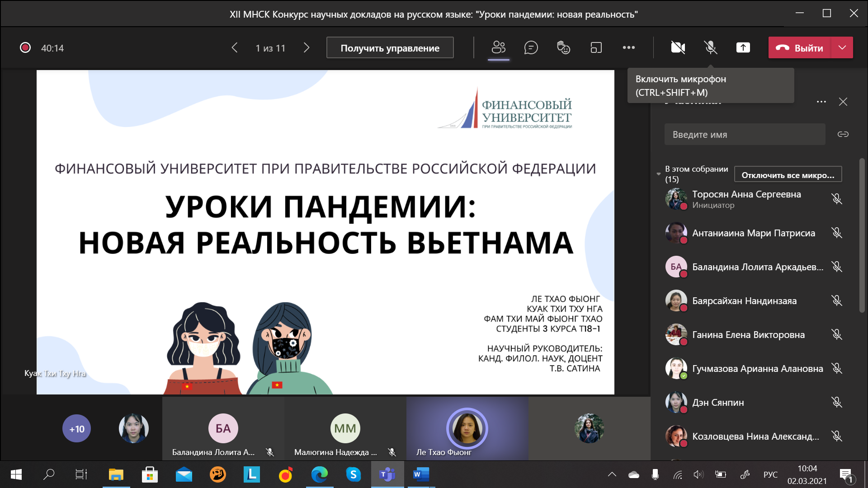Click Отключить все микрофоны button
This screenshot has width=868, height=488.
click(x=788, y=174)
